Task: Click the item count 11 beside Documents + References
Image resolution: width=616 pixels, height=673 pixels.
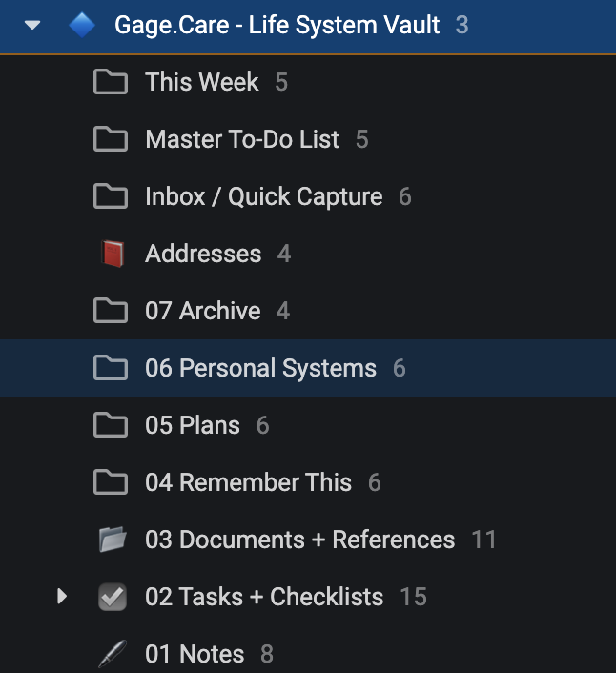Action: tap(483, 540)
